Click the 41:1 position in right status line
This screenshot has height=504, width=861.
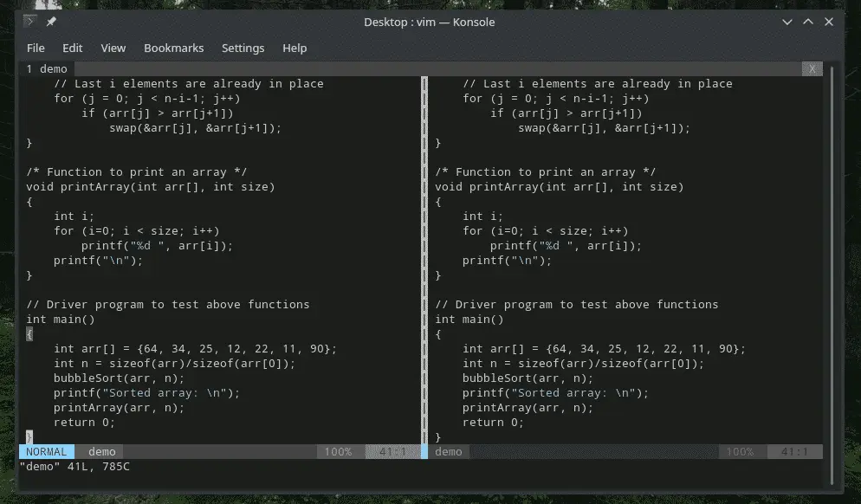tap(794, 452)
